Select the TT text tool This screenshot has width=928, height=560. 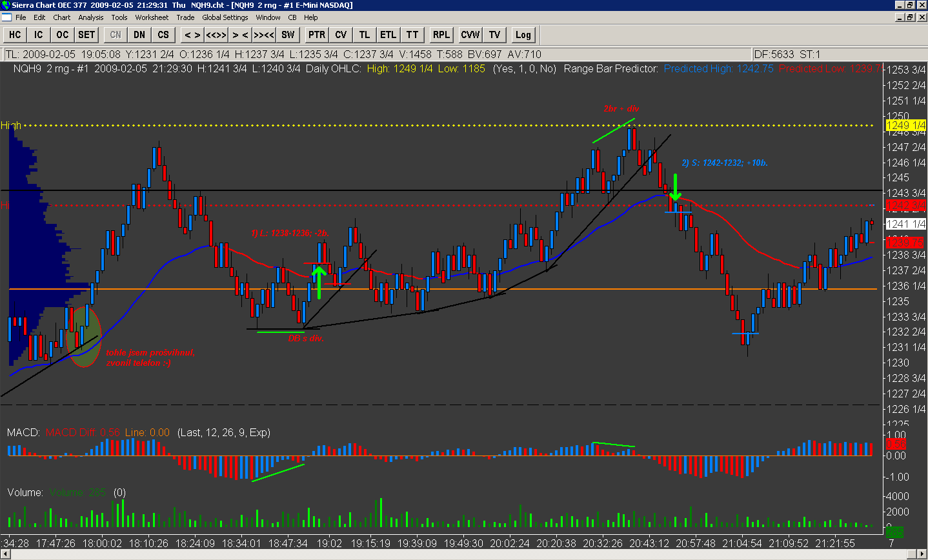(412, 35)
